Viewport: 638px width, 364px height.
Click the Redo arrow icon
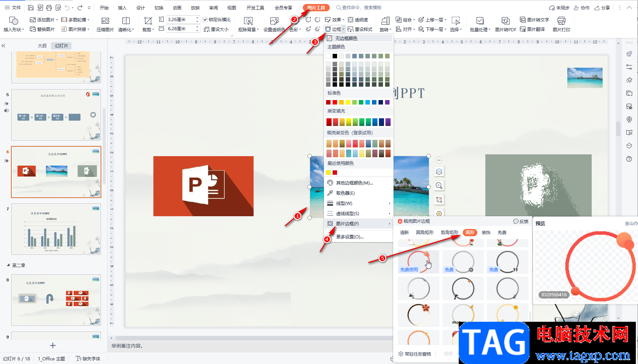(80, 8)
